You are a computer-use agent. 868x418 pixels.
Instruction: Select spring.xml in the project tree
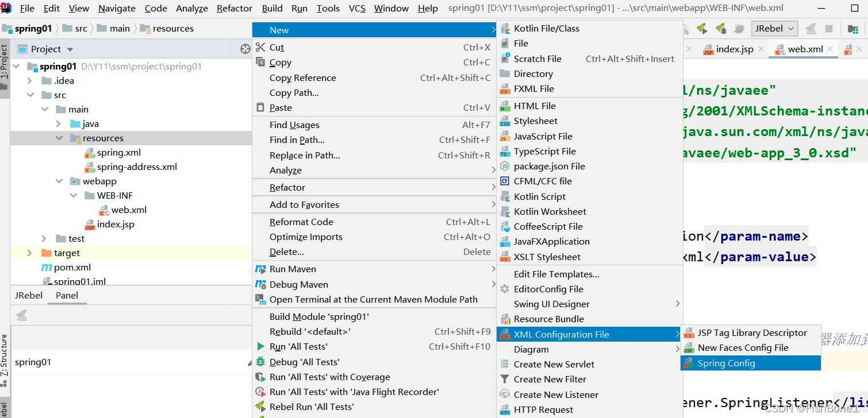[x=113, y=153]
